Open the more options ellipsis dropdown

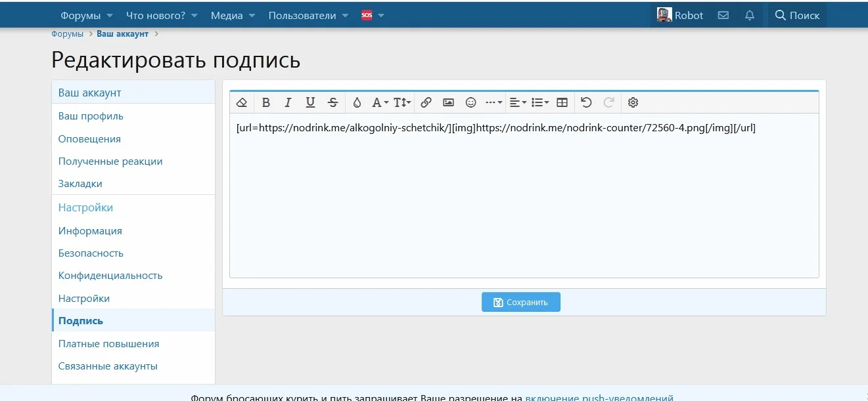point(493,102)
